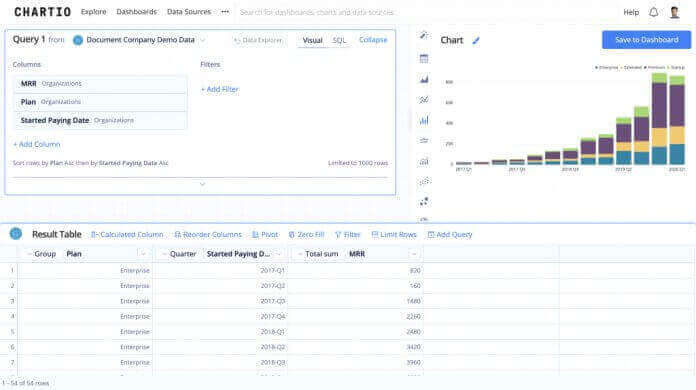Screen dimensions: 696x390
Task: Click the three-dot more menu in navbar
Action: point(225,12)
